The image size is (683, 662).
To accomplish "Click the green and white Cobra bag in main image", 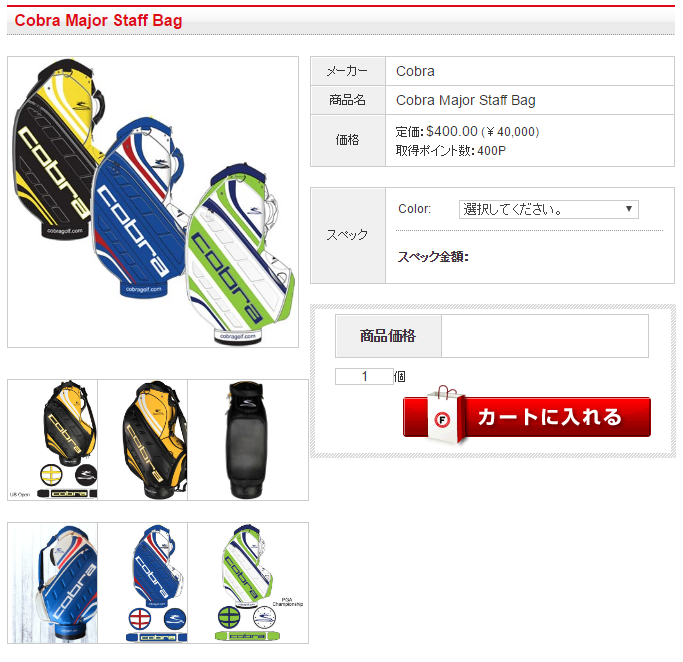I will point(240,257).
